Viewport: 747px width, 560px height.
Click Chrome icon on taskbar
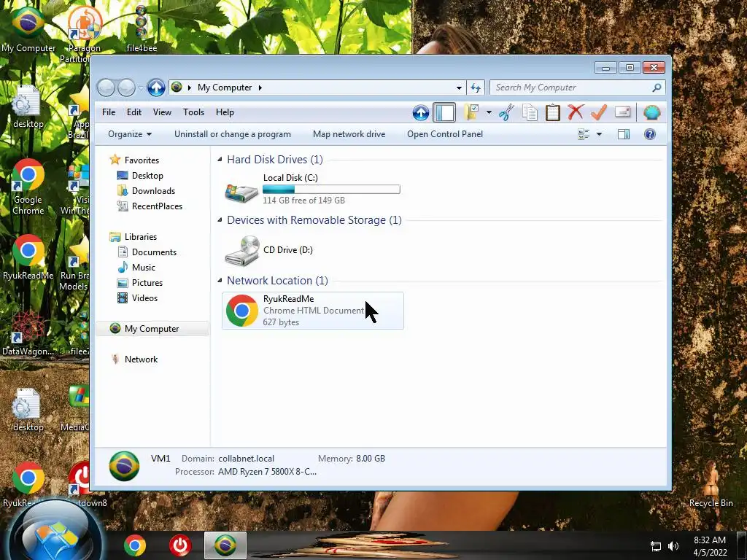point(135,545)
